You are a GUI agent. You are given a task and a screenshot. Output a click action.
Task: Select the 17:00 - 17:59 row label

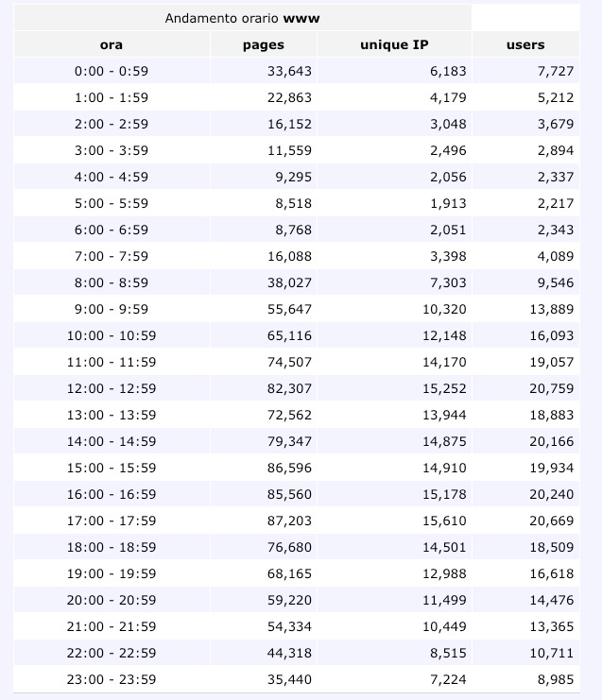[x=112, y=521]
